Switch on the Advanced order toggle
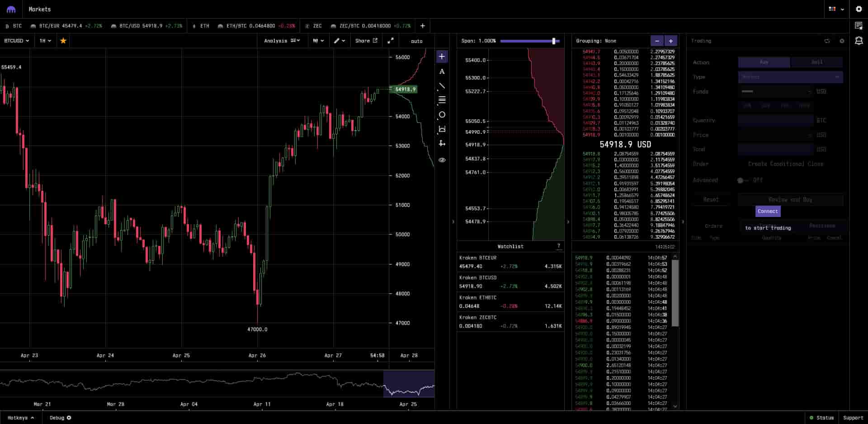This screenshot has height=424, width=868. coord(741,180)
